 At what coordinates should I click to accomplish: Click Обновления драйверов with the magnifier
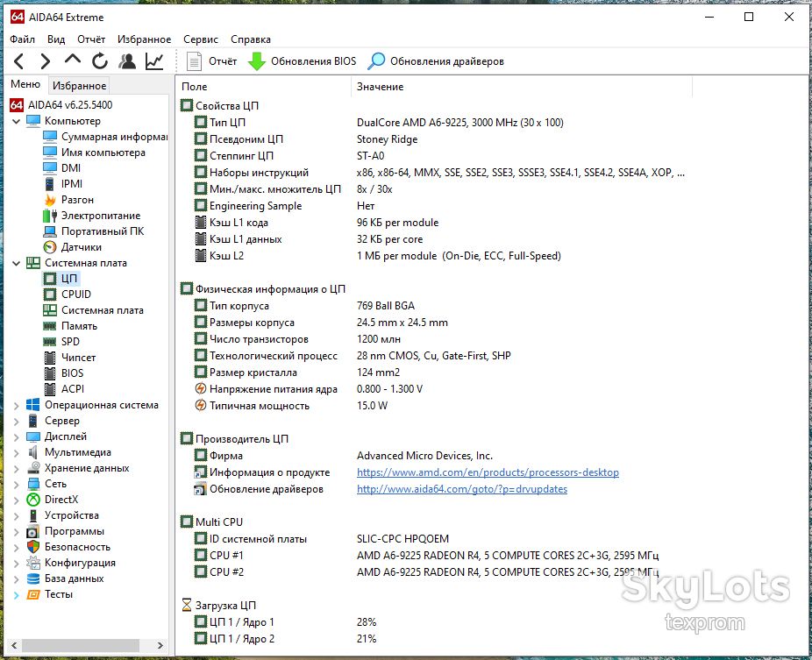click(x=436, y=61)
